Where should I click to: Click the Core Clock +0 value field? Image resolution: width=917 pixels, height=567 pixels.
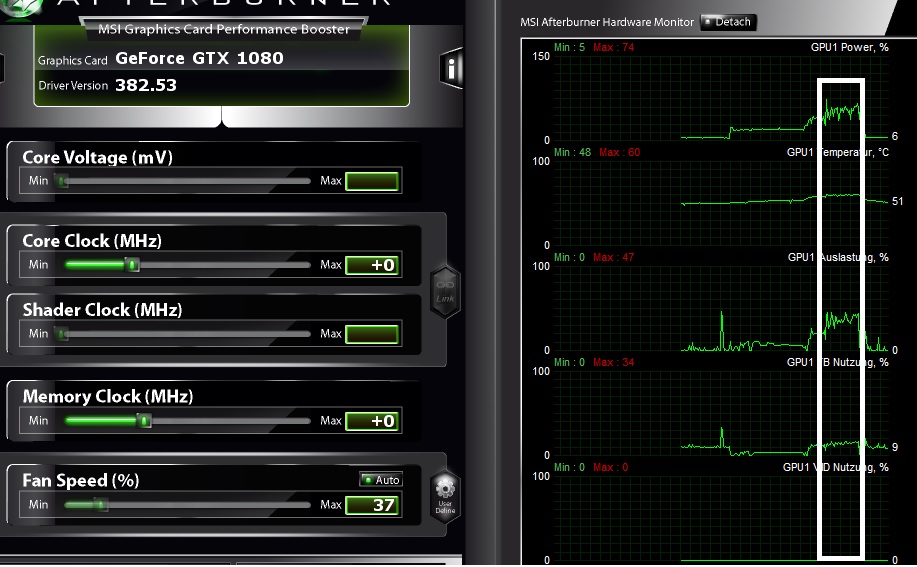[x=372, y=265]
